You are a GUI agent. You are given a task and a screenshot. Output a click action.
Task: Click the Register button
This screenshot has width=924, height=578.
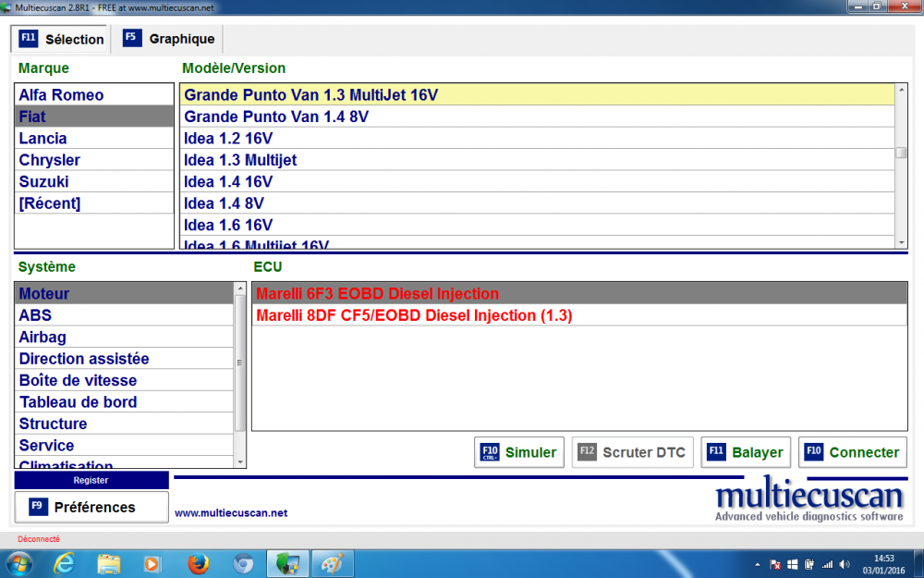coord(91,480)
